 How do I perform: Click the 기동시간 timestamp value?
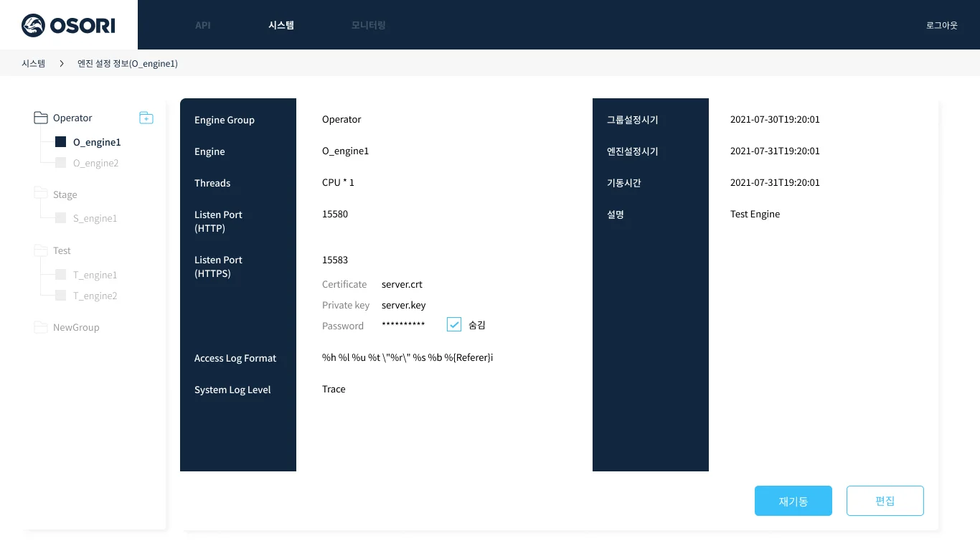pos(775,182)
